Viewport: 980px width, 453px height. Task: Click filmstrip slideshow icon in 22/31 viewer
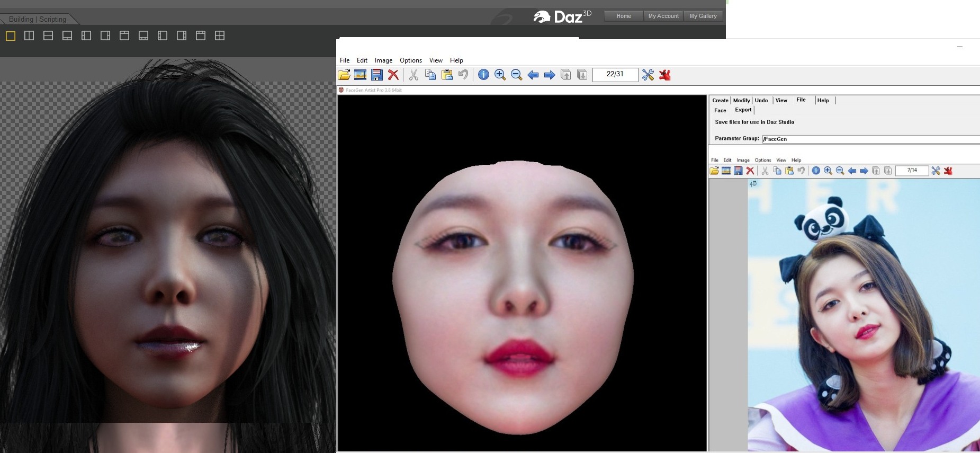click(x=361, y=75)
